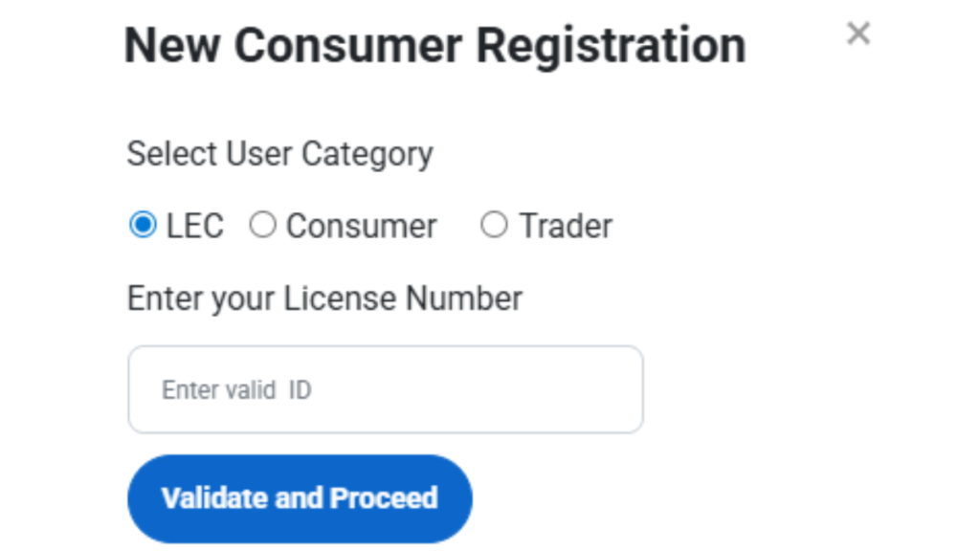The width and height of the screenshot is (980, 551).
Task: Click the New Consumer Registration heading
Action: 434,46
